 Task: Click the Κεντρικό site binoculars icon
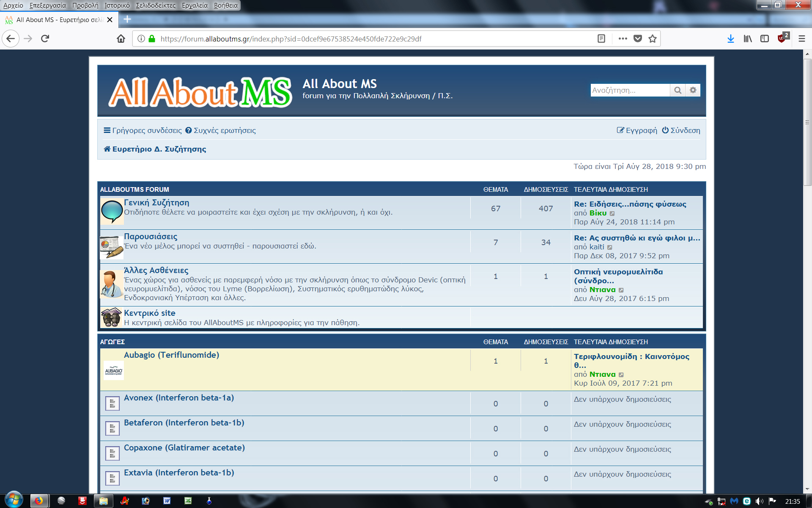pos(112,317)
